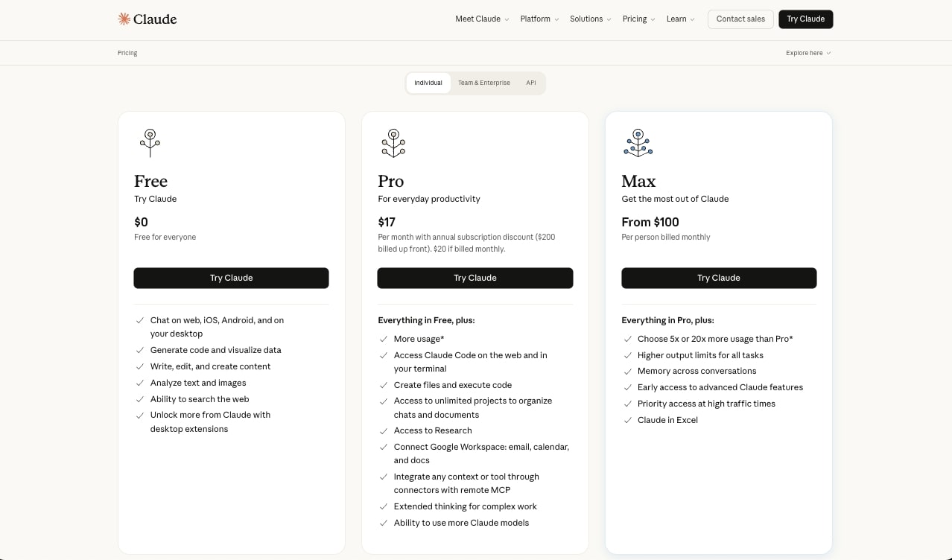Click the $17 Pro price
This screenshot has width=952, height=560.
point(387,222)
